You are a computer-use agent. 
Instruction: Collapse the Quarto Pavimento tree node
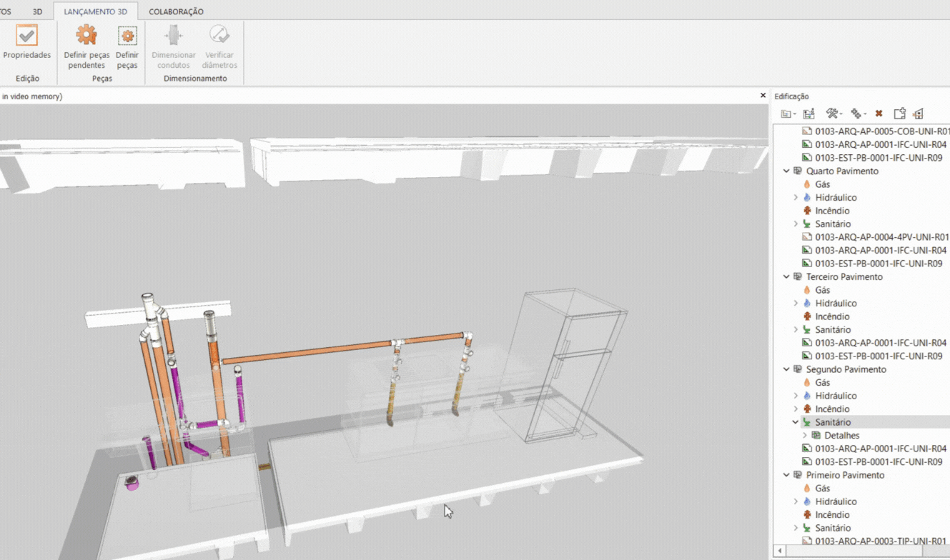pyautogui.click(x=786, y=171)
